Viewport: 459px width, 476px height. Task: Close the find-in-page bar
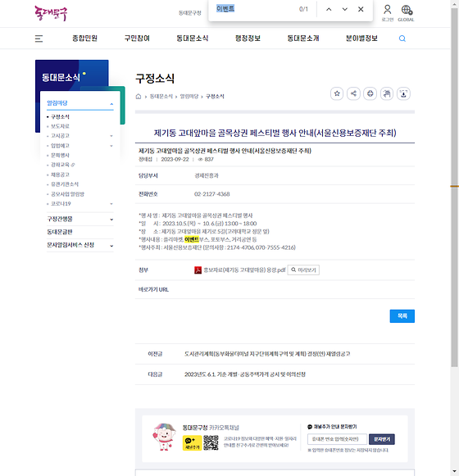(361, 9)
